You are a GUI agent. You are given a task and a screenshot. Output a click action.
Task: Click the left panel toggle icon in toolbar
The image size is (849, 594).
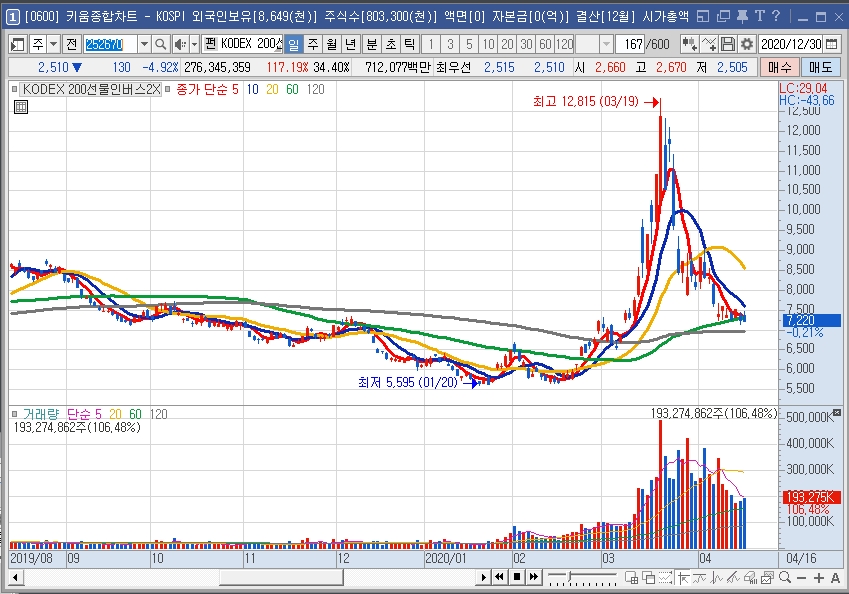point(17,44)
